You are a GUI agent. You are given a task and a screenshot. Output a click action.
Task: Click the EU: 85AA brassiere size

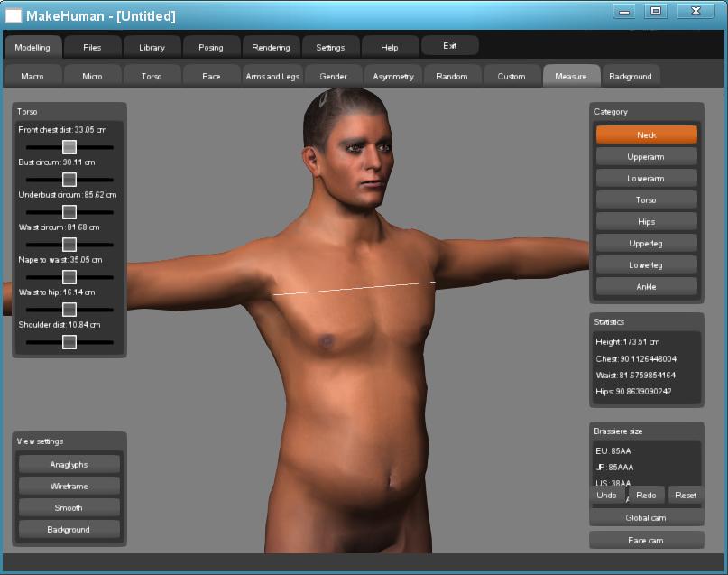pyautogui.click(x=613, y=450)
